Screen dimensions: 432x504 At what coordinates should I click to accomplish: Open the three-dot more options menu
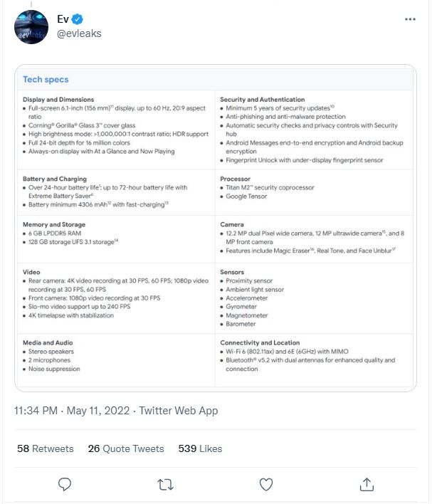click(x=411, y=20)
